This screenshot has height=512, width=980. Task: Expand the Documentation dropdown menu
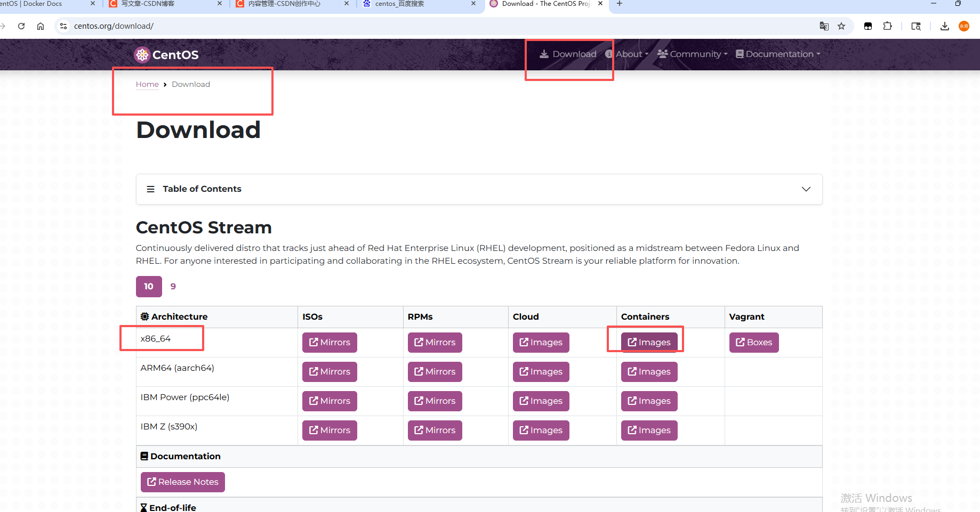(778, 54)
